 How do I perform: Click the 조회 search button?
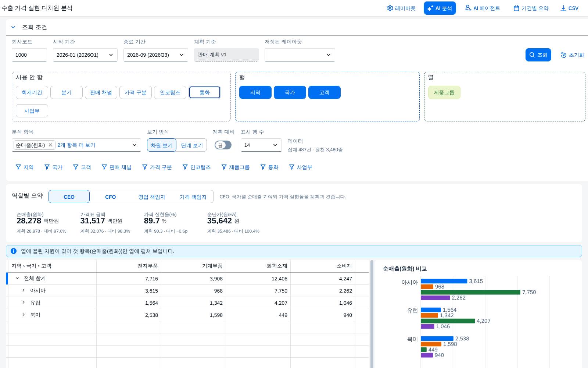[x=538, y=55]
